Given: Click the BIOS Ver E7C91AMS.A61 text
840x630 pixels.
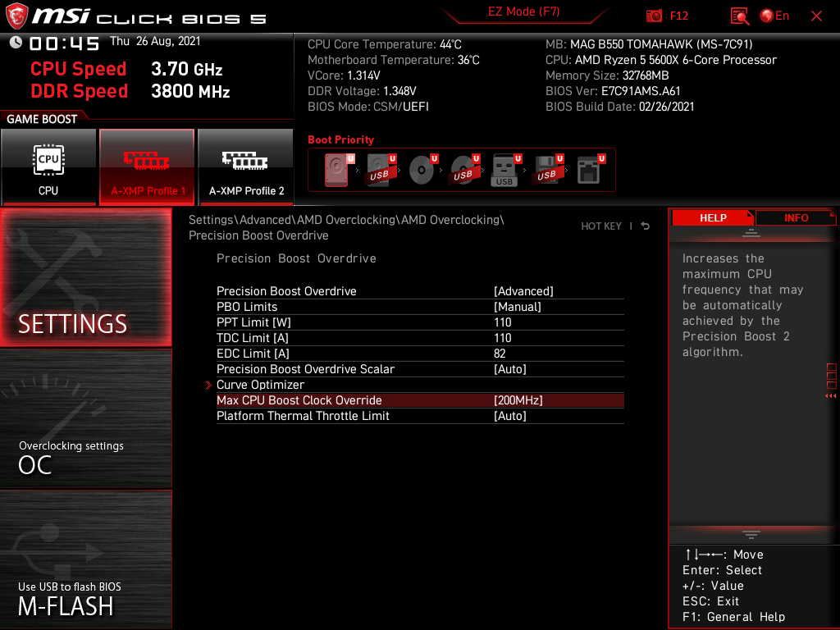Looking at the screenshot, I should coord(613,91).
